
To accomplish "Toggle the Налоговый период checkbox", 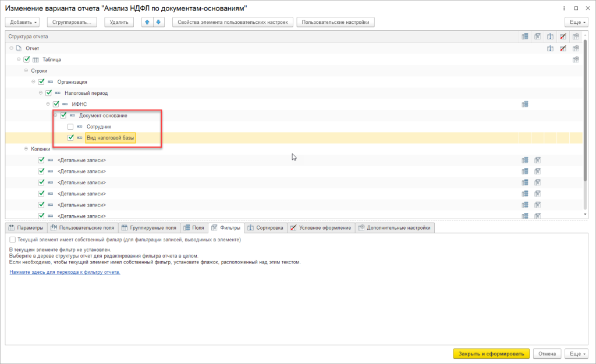I will click(49, 93).
